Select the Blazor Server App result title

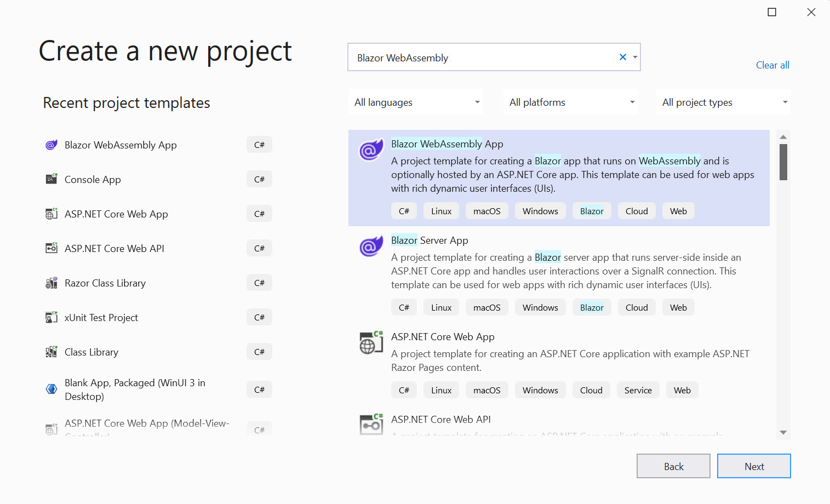point(430,240)
